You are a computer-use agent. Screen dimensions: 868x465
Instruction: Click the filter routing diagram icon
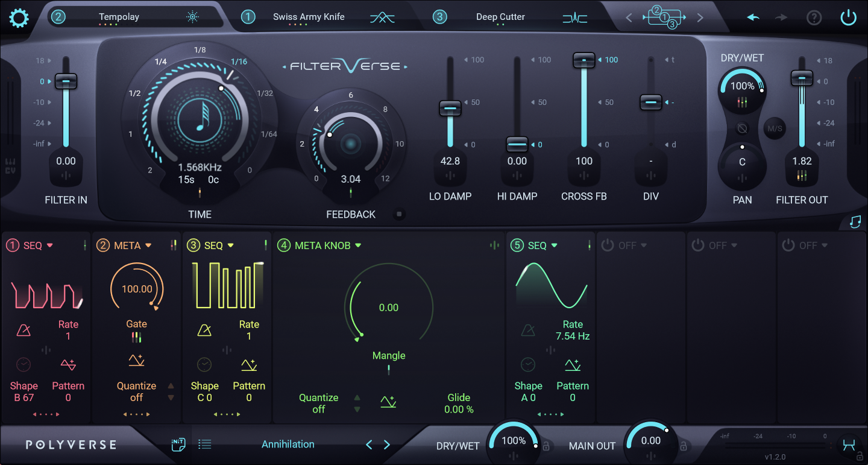click(x=664, y=17)
